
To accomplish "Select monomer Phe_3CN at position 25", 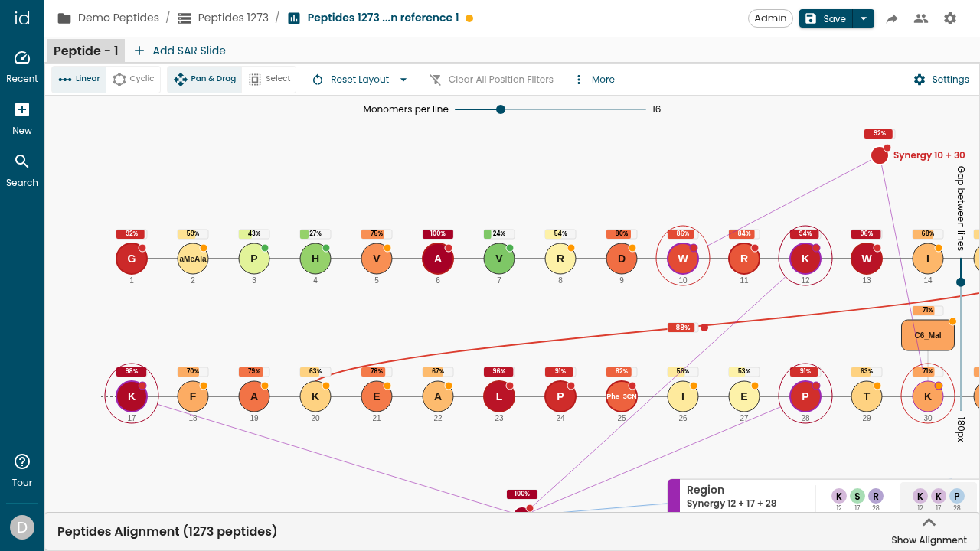I will 622,396.
